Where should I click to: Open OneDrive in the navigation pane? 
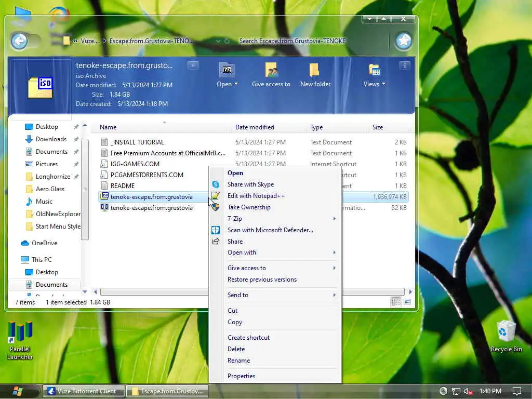click(x=44, y=243)
